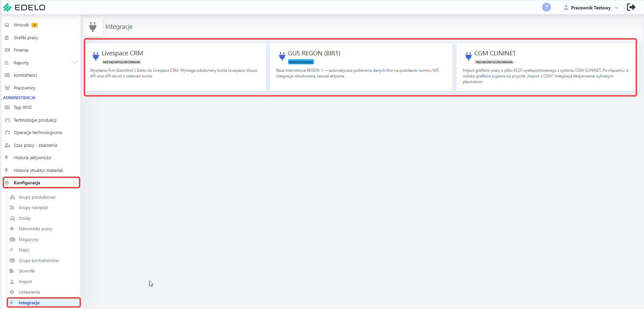Go to Grafiki pracy
This screenshot has width=644, height=309.
[x=26, y=38]
